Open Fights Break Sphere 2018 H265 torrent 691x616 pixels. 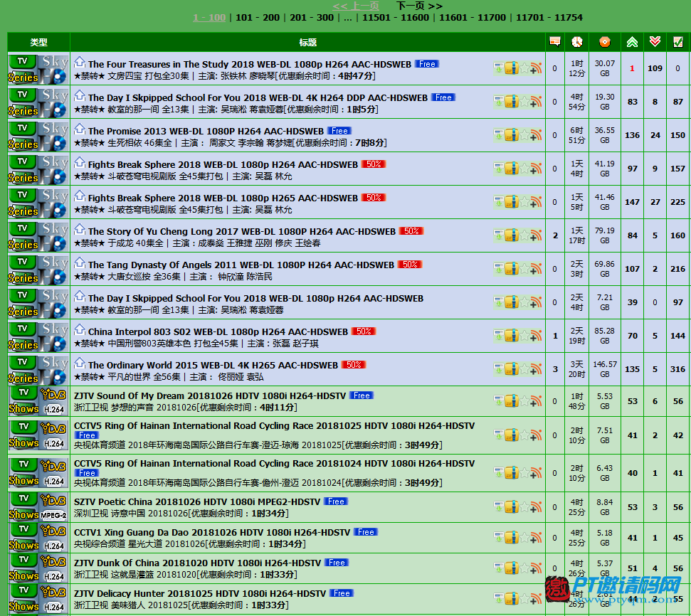click(223, 198)
